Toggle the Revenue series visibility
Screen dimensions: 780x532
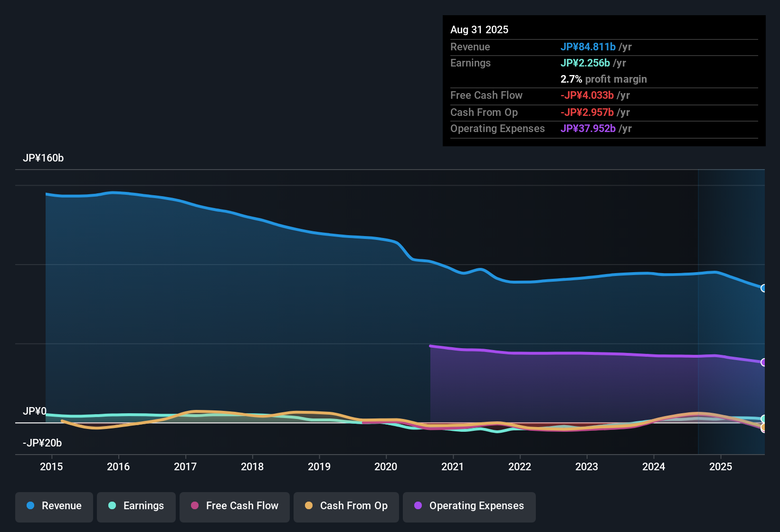(x=54, y=506)
